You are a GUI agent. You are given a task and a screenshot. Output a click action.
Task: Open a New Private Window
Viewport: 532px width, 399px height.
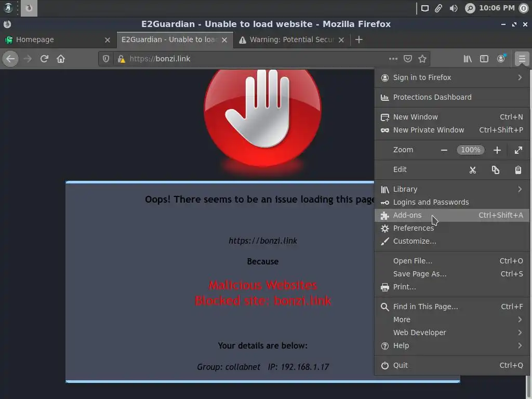pos(451,130)
